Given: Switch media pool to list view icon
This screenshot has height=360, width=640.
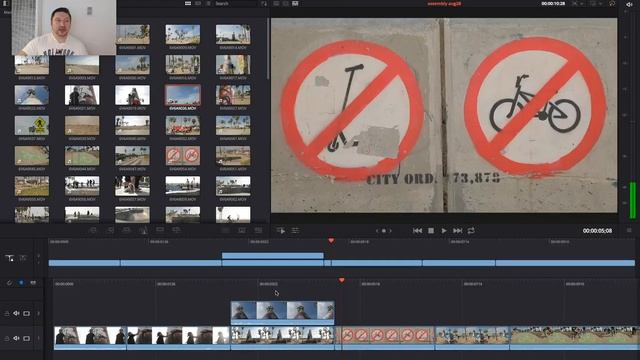Looking at the screenshot, I should pos(208,3).
